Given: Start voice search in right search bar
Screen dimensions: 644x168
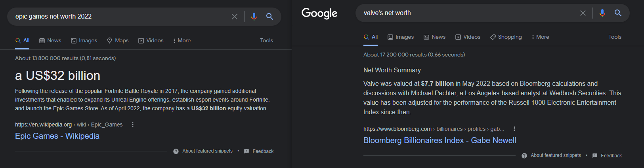Looking at the screenshot, I should pos(602,13).
